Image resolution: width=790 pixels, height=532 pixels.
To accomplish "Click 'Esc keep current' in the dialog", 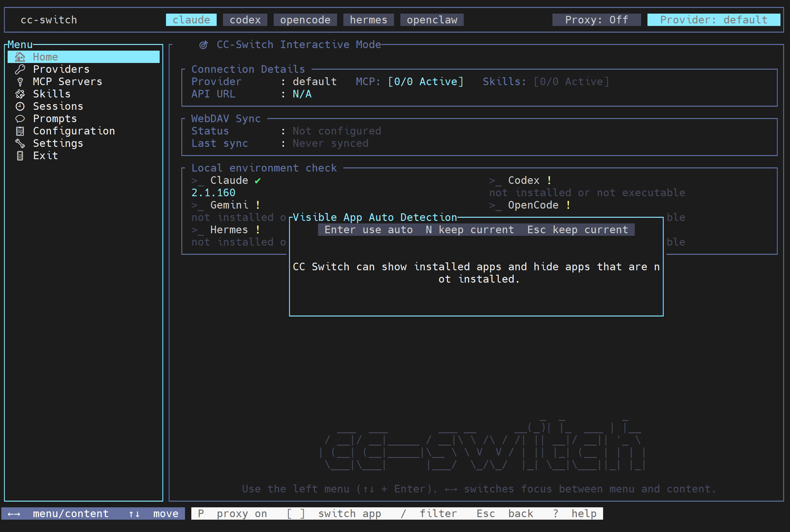I will click(x=577, y=230).
